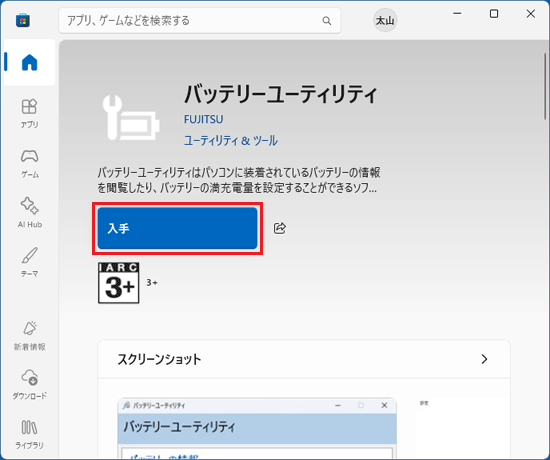550x460 pixels.
Task: Go to the Home section
Action: tap(29, 62)
